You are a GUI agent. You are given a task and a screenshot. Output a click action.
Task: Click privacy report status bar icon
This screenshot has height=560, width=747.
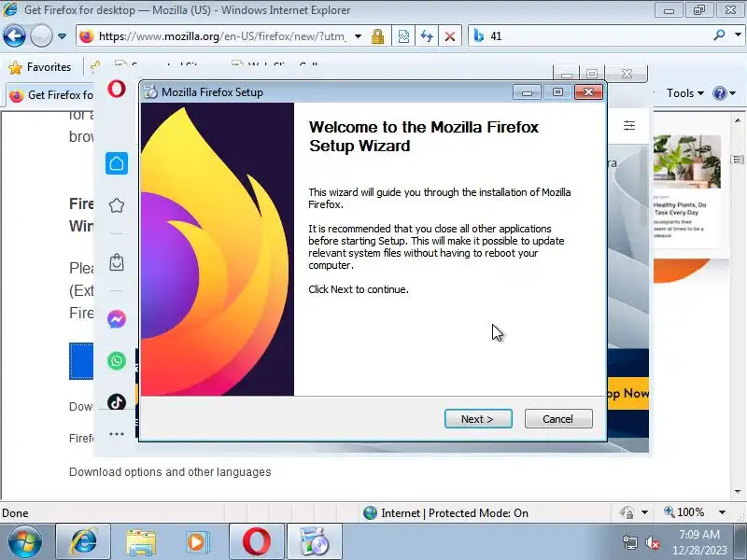[x=627, y=512]
